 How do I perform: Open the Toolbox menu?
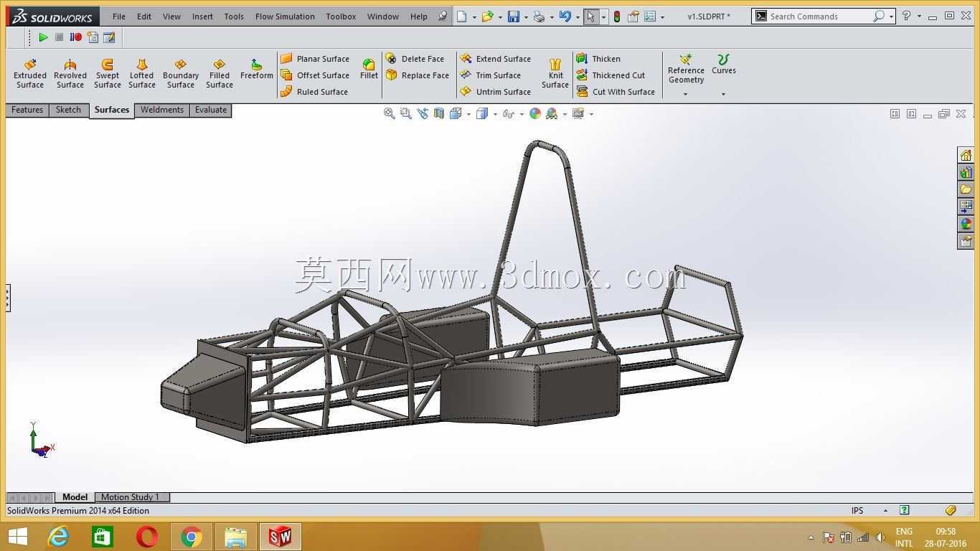pos(341,17)
